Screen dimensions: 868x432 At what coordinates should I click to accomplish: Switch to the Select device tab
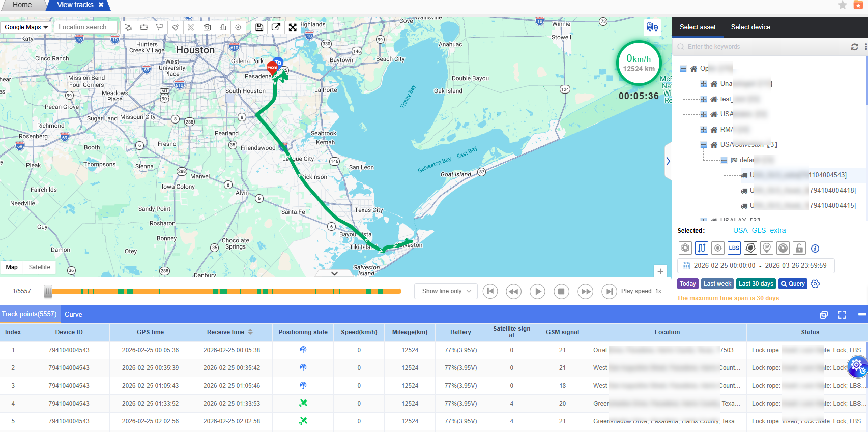(750, 27)
